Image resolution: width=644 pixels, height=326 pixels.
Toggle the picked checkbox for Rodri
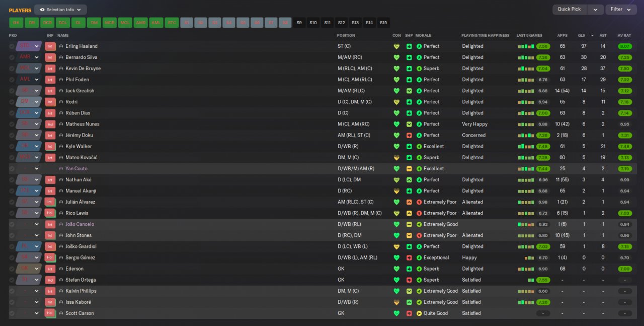(x=12, y=102)
